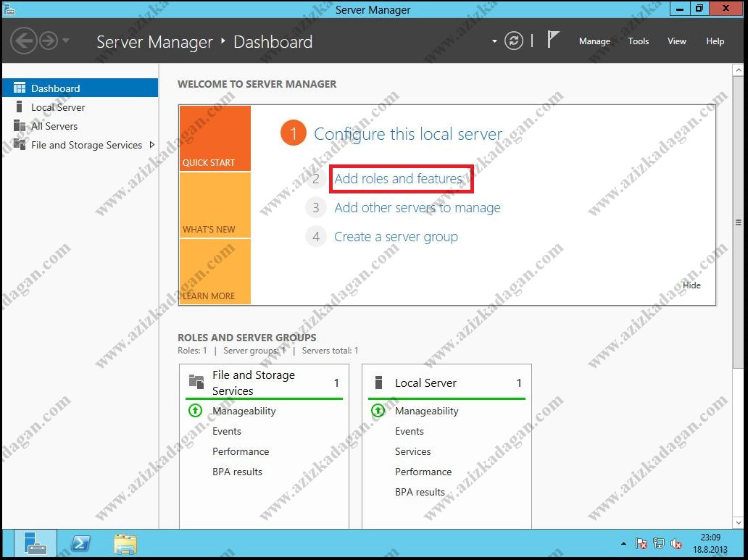This screenshot has height=560, width=748.
Task: Click the muted volume tray icon
Action: coord(676,543)
